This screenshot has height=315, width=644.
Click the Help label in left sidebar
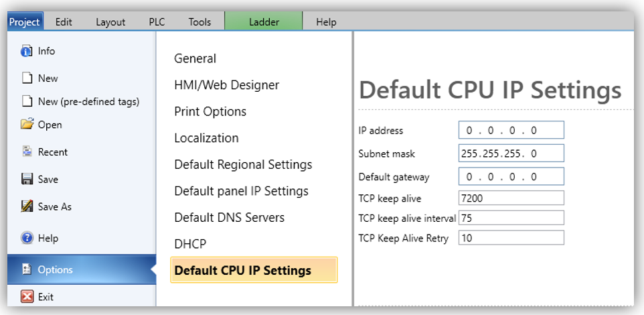(x=48, y=239)
